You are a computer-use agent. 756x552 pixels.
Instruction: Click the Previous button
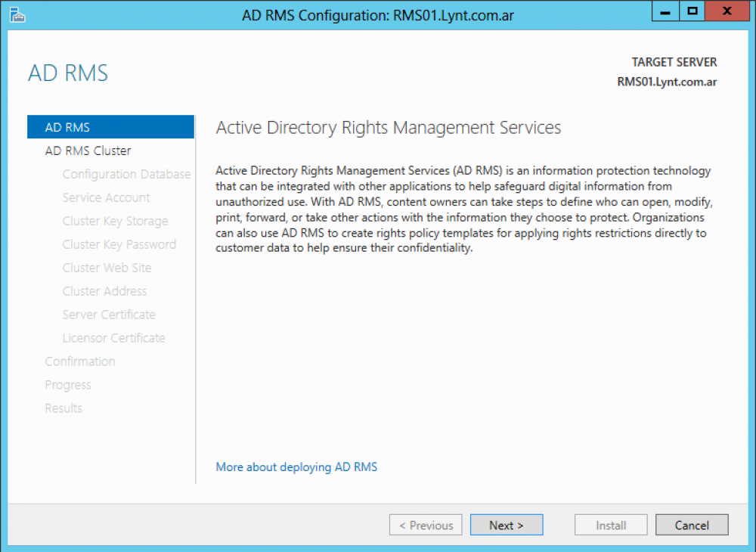coord(426,525)
